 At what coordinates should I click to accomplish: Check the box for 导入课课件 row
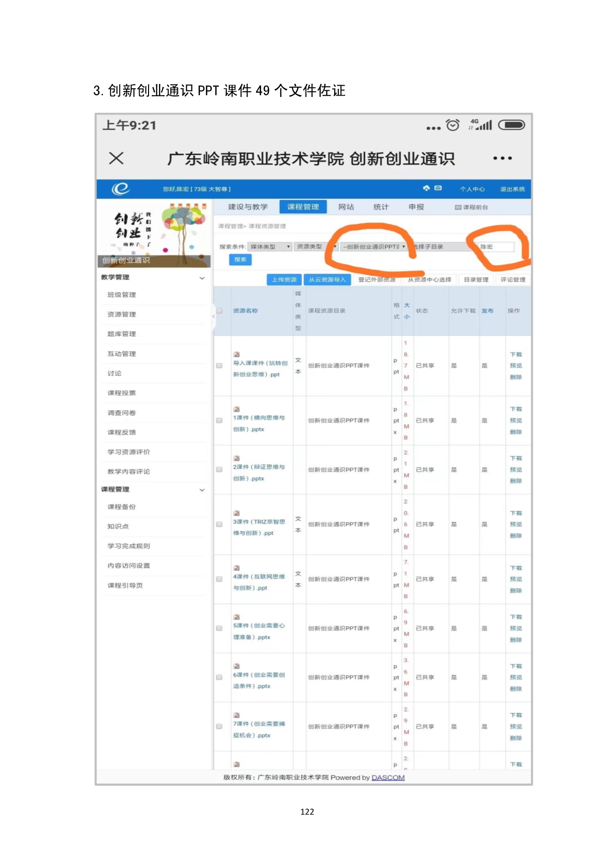click(x=219, y=365)
